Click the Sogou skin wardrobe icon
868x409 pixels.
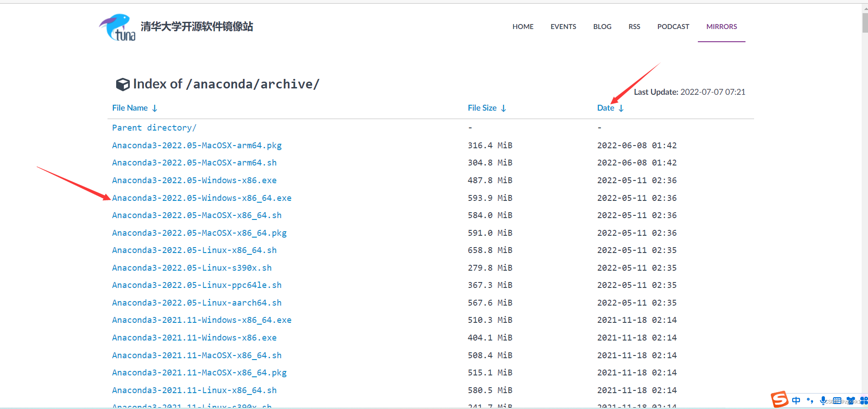(x=851, y=400)
